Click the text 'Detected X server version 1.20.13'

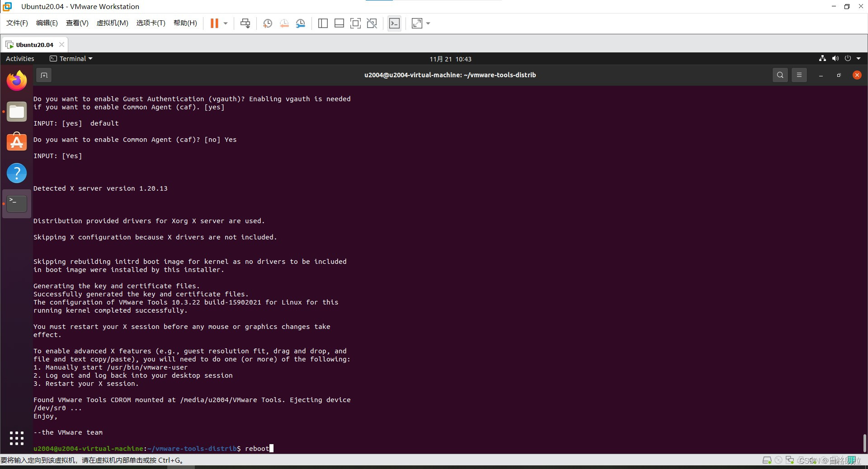(100, 188)
